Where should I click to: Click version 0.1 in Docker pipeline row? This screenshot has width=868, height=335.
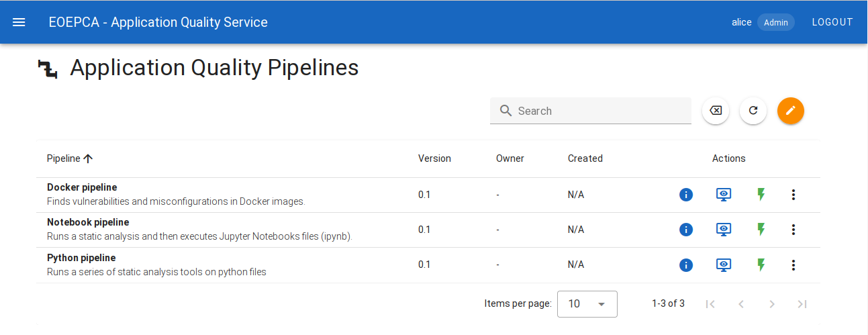pos(424,195)
